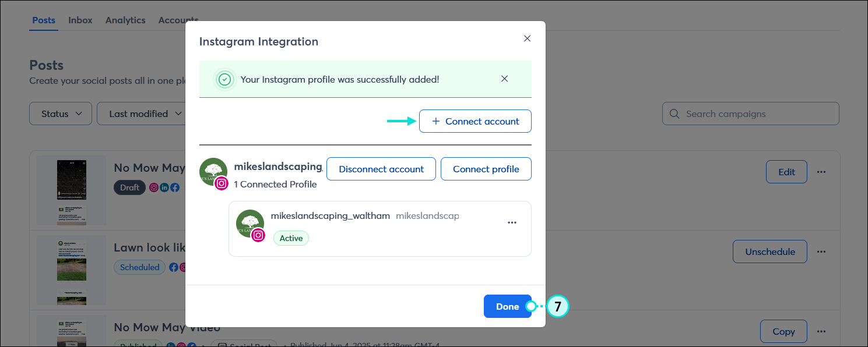Open the Analytics tab

click(125, 20)
